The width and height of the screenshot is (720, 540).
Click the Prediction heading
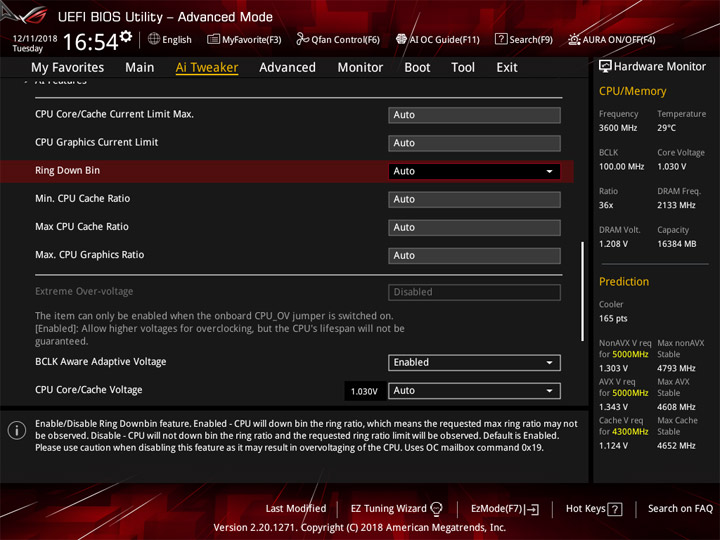tap(624, 281)
